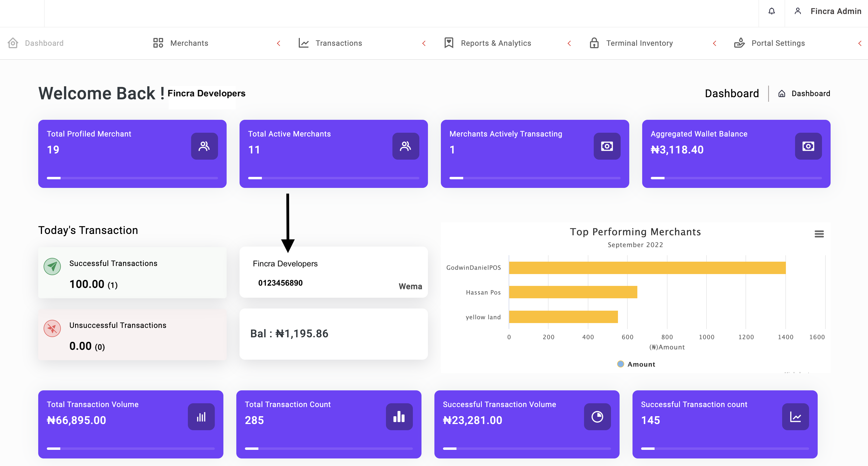Open the Reports & Analytics menu
Viewport: 868px width, 466px height.
(x=496, y=43)
